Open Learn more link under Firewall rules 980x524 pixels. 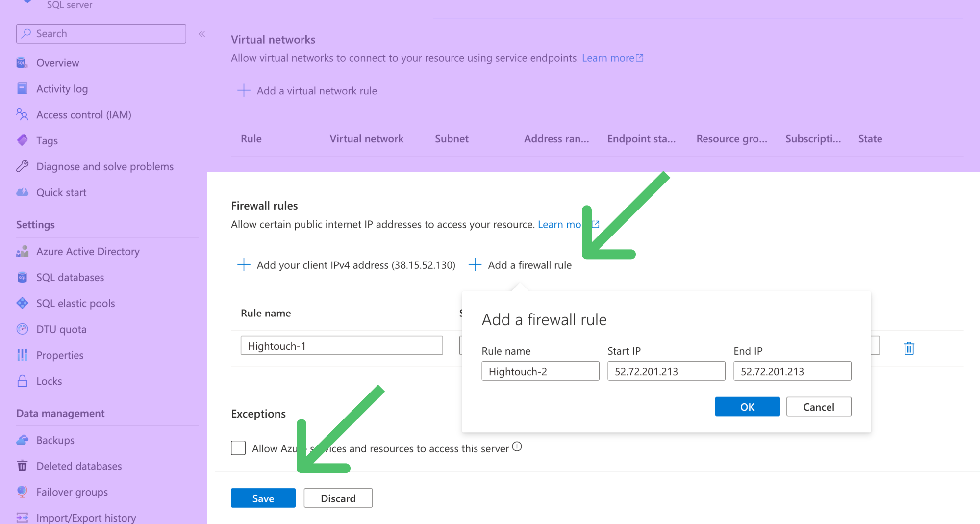click(568, 224)
